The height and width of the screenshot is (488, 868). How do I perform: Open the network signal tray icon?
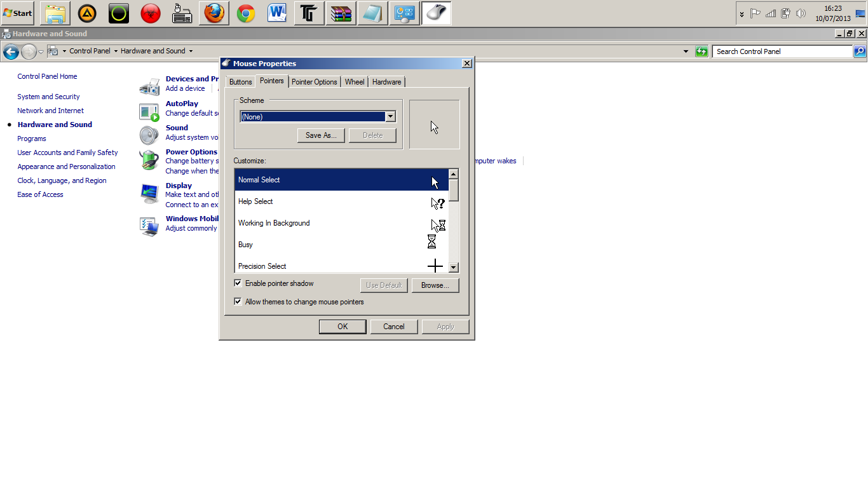(771, 13)
